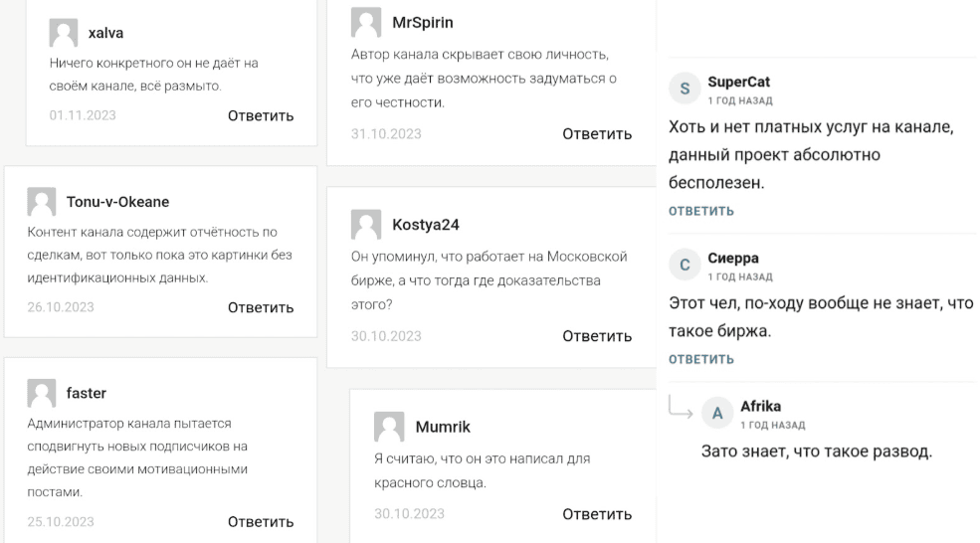Click faster's user avatar
This screenshot has height=543, width=980.
click(x=42, y=393)
